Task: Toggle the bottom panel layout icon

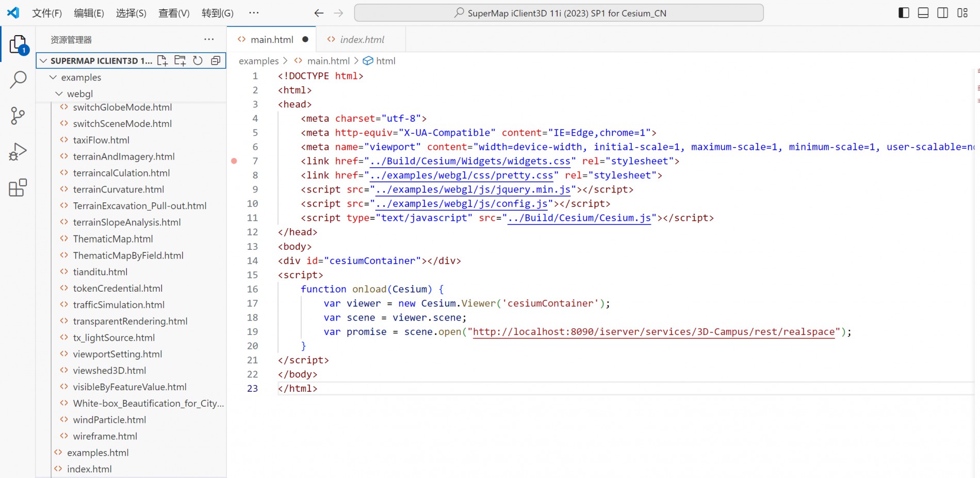Action: [x=923, y=13]
